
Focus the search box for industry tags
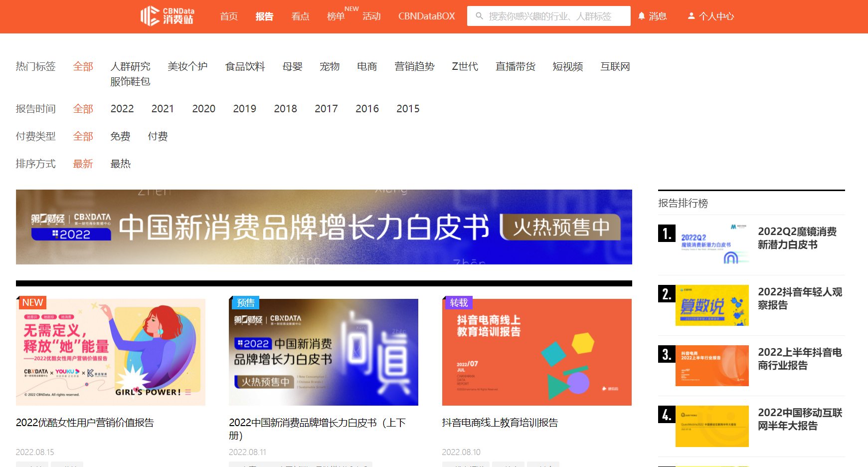tap(549, 16)
